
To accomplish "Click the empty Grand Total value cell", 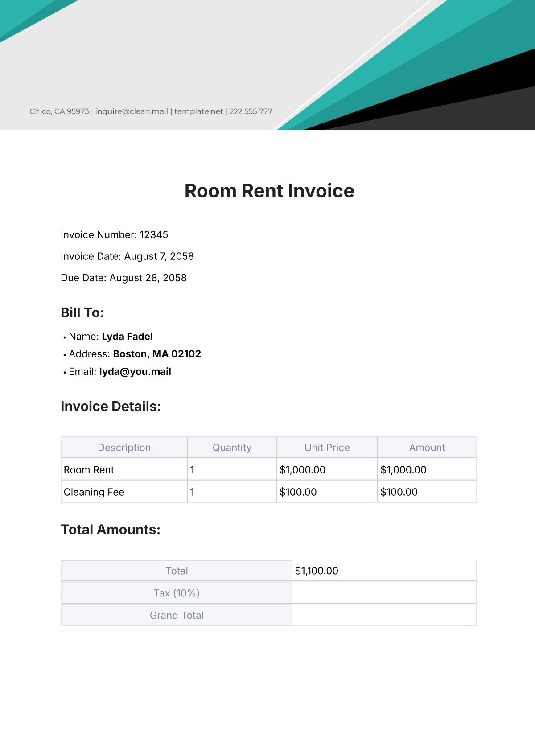I will pyautogui.click(x=384, y=615).
